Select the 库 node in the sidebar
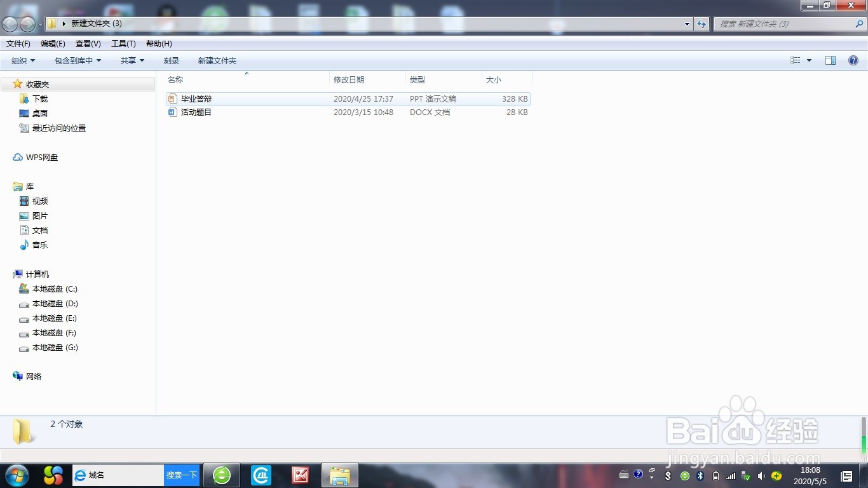The height and width of the screenshot is (488, 868). (x=24, y=187)
